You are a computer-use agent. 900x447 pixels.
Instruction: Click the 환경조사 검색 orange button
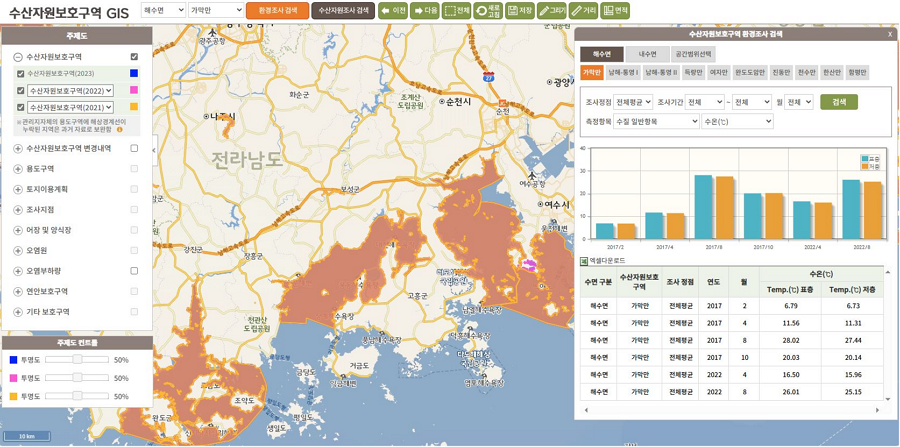278,10
